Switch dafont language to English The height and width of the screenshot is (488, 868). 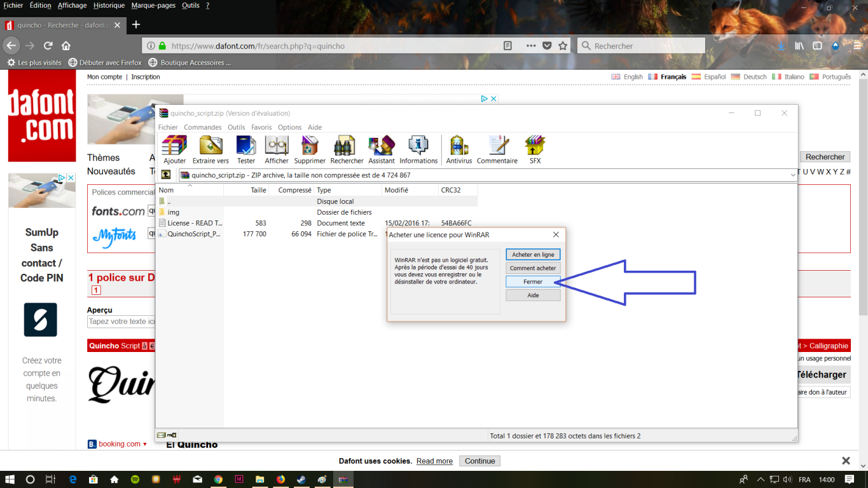click(627, 77)
